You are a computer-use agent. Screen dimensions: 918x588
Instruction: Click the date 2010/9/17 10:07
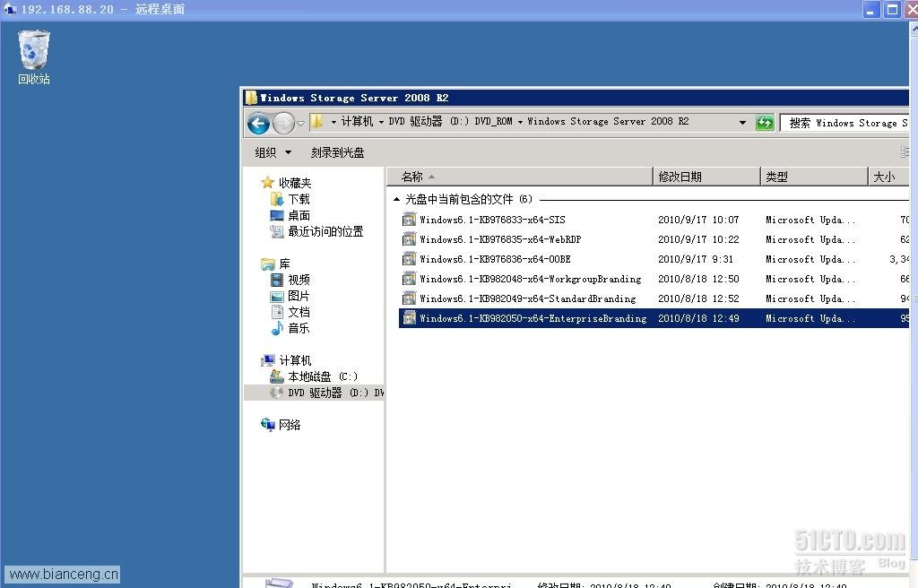(698, 220)
